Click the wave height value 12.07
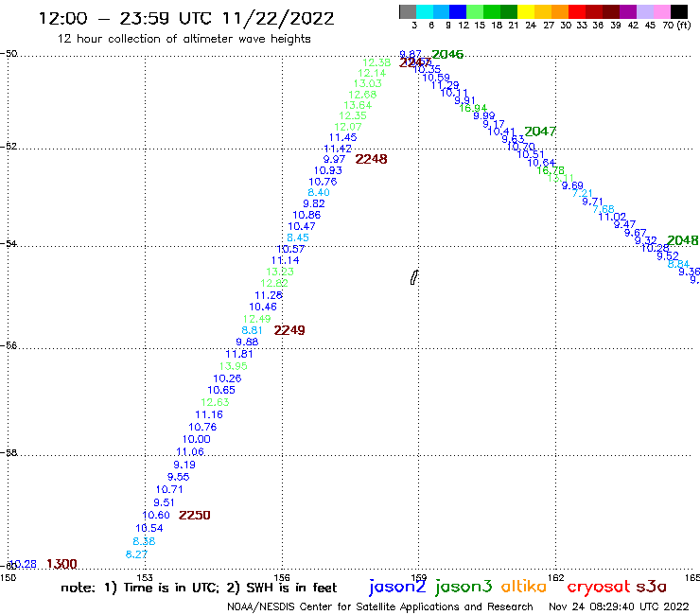 348,127
